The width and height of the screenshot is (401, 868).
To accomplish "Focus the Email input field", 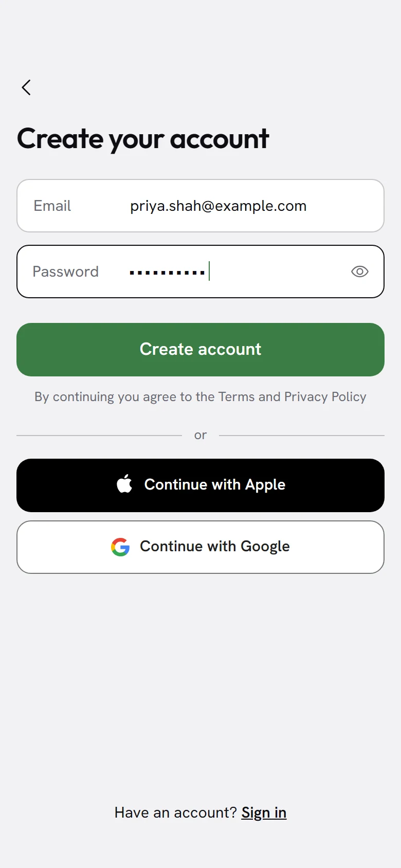I will [200, 206].
